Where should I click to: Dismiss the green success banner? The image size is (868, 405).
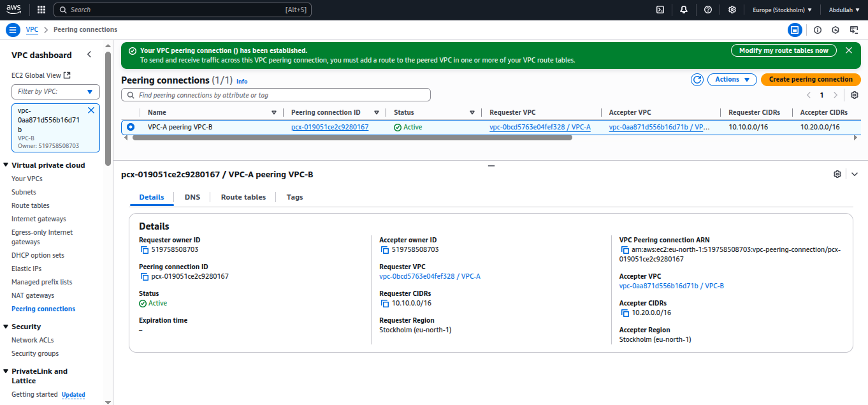click(849, 50)
